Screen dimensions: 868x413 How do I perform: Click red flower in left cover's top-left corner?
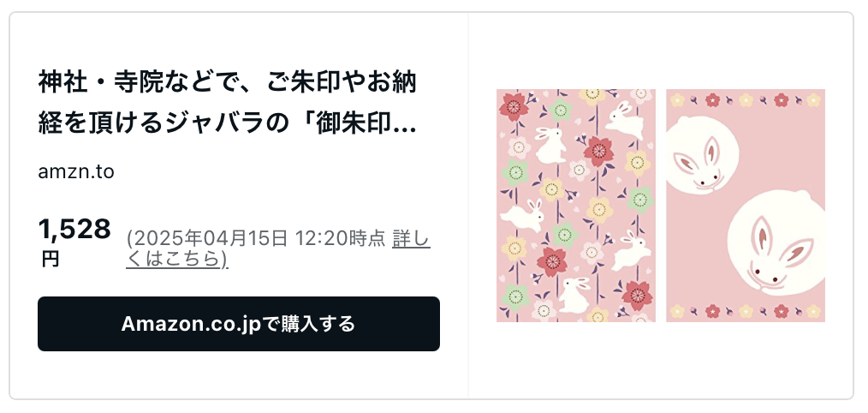(x=513, y=106)
